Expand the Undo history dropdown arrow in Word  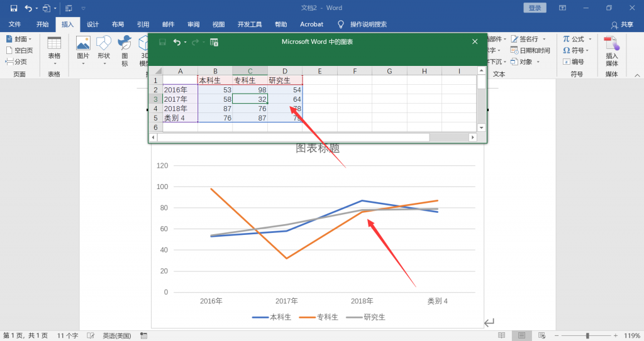tap(36, 8)
